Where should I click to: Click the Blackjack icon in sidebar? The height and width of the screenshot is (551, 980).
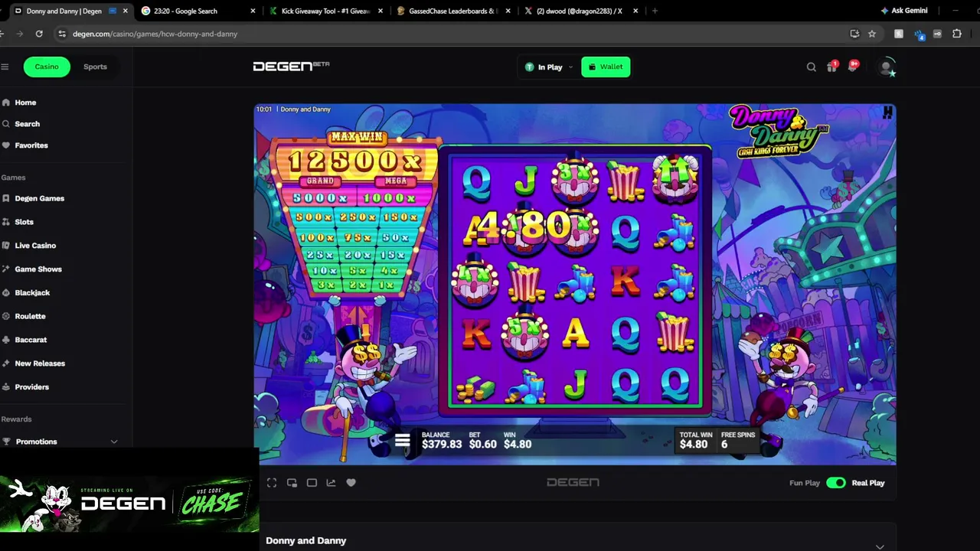point(6,292)
